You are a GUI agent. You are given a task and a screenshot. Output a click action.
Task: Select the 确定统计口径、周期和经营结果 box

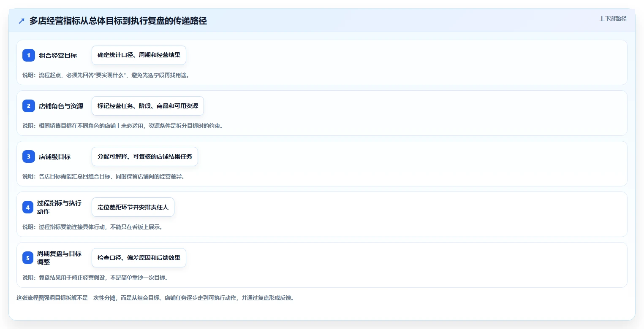[139, 55]
